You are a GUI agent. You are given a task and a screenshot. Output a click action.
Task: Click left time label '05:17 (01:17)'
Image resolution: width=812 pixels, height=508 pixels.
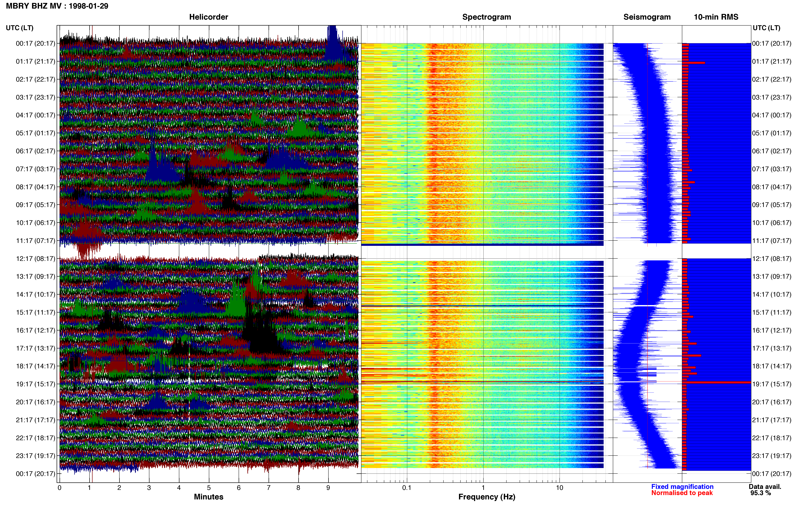pos(36,133)
